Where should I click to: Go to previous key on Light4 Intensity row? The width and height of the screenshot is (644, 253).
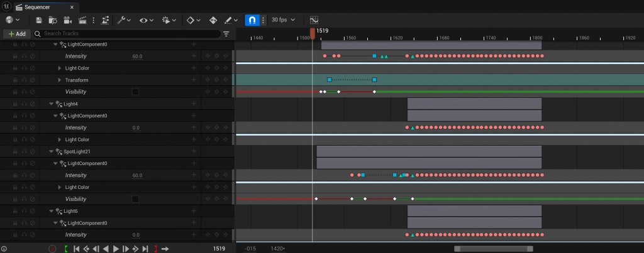208,127
